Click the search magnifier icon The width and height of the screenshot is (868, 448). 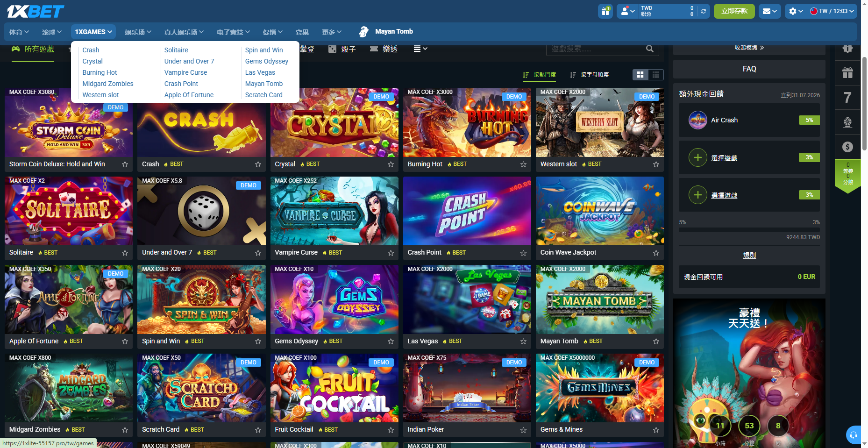coord(650,49)
